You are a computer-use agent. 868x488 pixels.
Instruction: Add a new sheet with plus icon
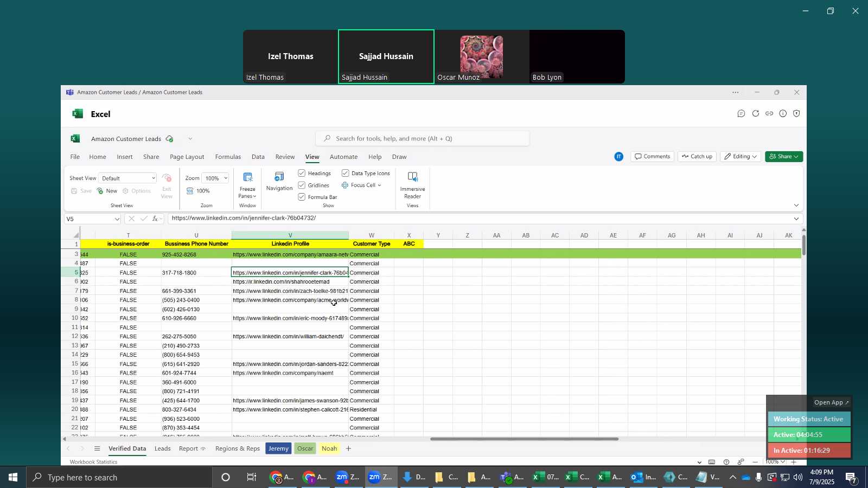point(348,449)
